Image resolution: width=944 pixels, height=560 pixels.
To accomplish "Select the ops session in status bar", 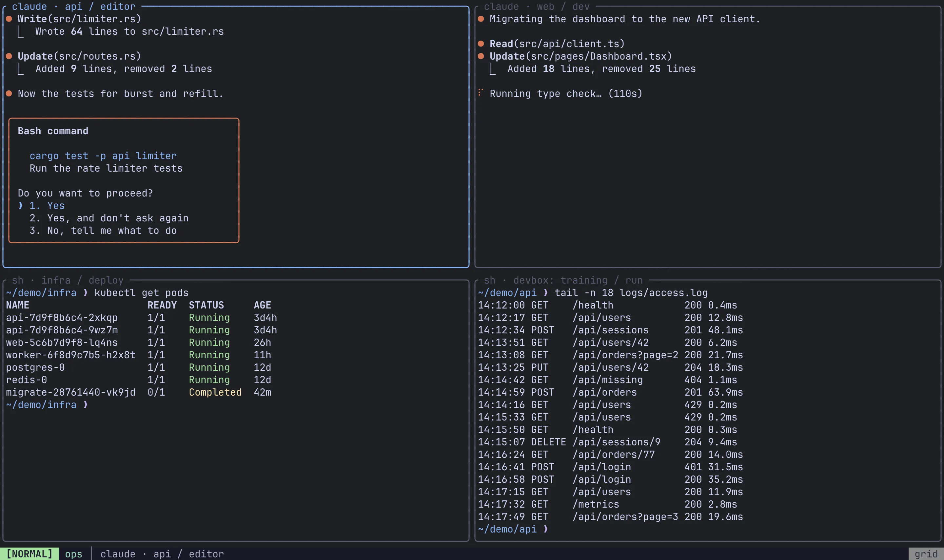I will 74,554.
